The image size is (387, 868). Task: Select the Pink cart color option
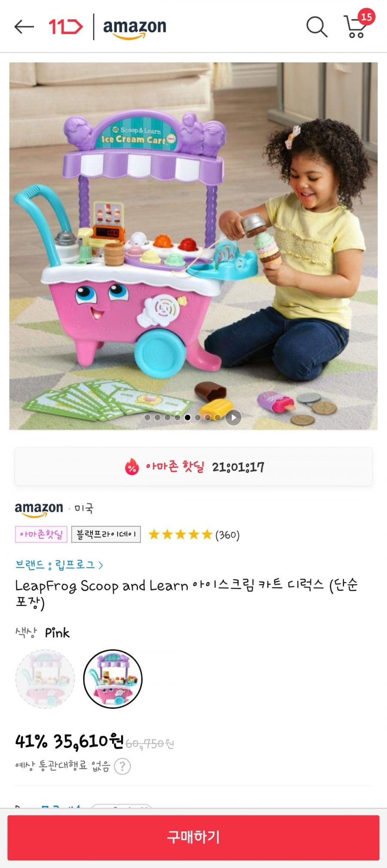pos(113,679)
